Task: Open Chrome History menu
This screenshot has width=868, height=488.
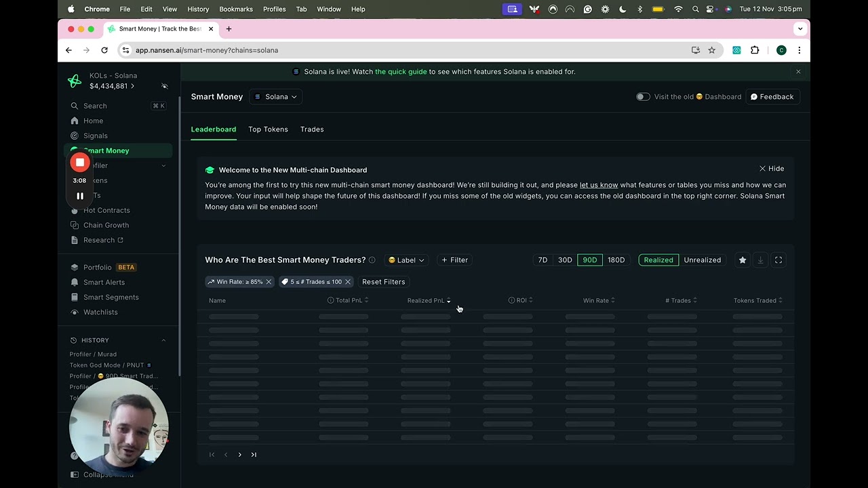Action: point(198,9)
